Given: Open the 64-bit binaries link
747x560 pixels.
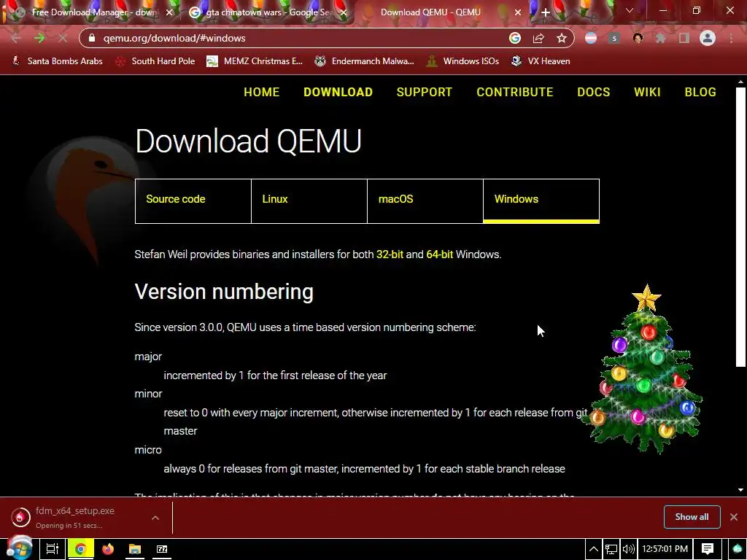Looking at the screenshot, I should [439, 254].
